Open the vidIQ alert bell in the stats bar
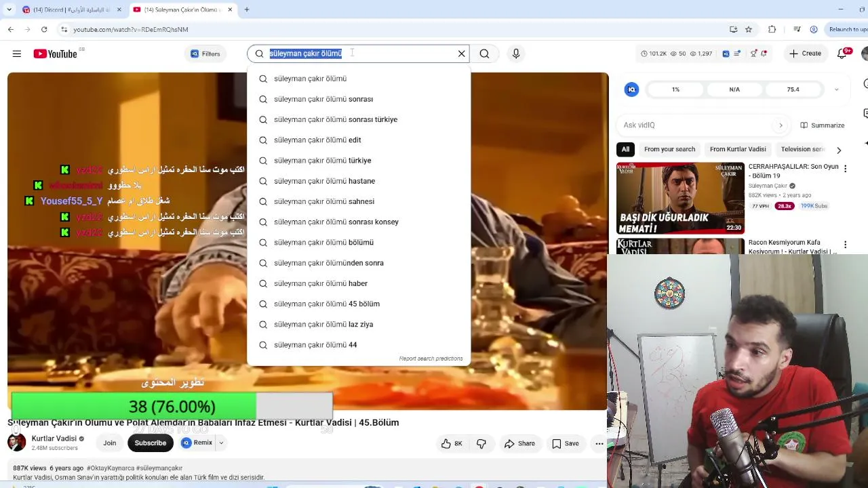The height and width of the screenshot is (488, 868). (764, 54)
